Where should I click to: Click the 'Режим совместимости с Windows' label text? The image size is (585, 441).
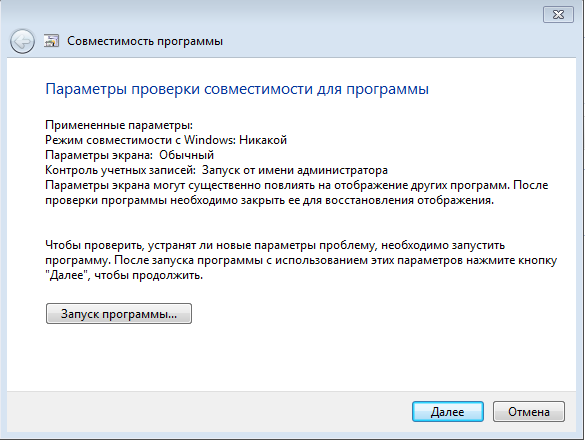[141, 140]
